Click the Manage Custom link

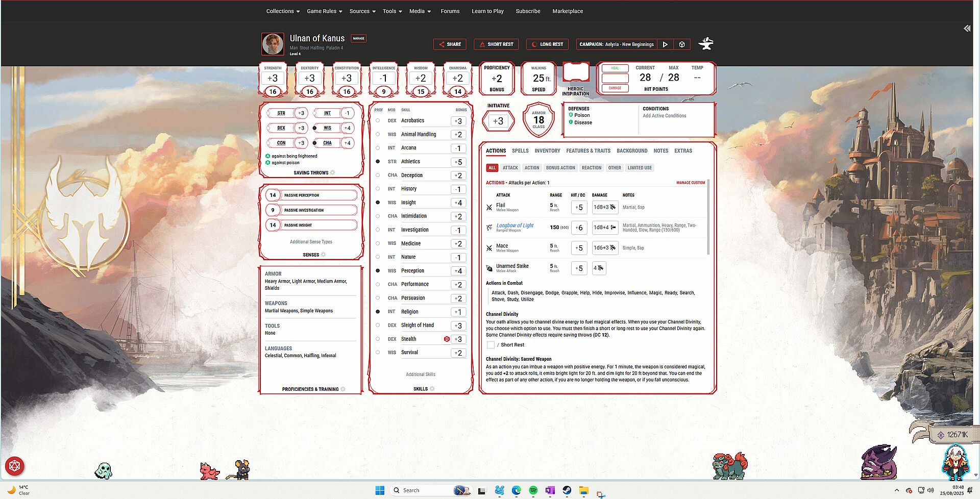[691, 183]
